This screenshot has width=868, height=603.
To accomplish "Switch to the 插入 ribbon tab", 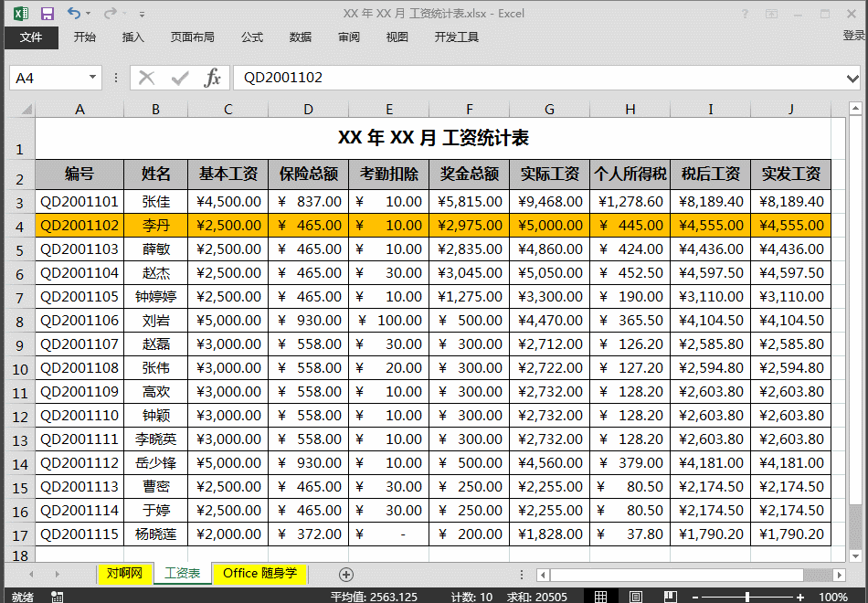I will (132, 37).
